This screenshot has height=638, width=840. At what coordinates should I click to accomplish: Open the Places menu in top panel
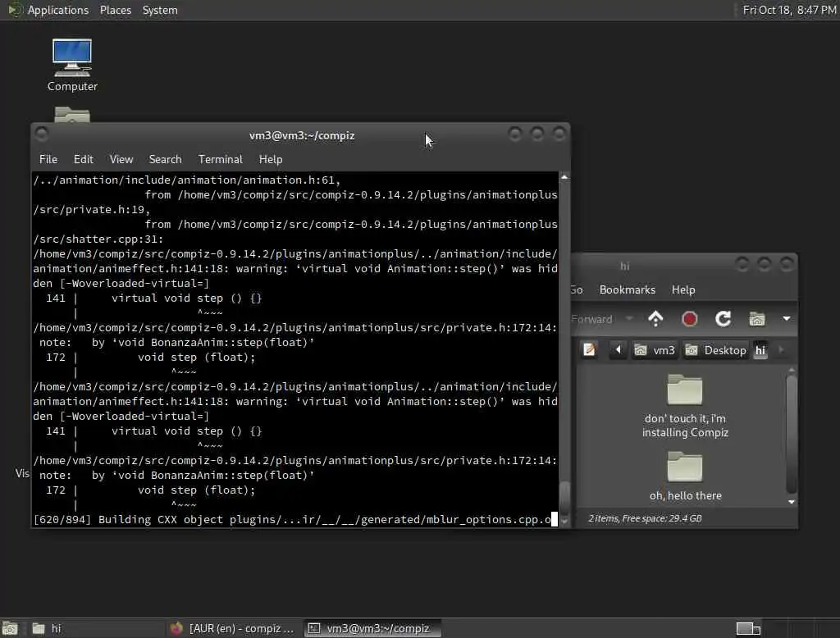point(115,10)
